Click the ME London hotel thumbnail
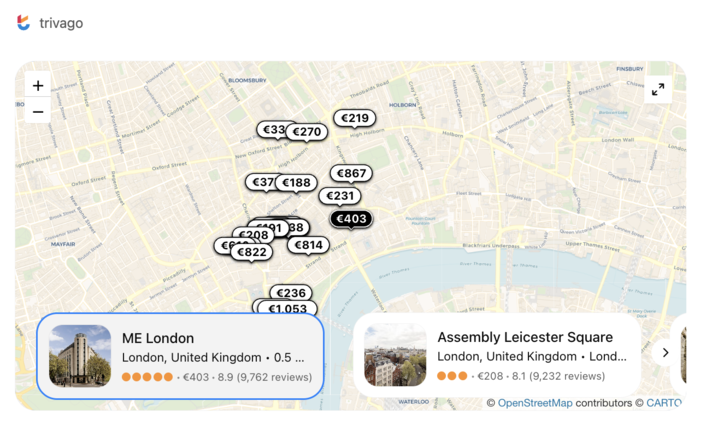 pyautogui.click(x=80, y=356)
